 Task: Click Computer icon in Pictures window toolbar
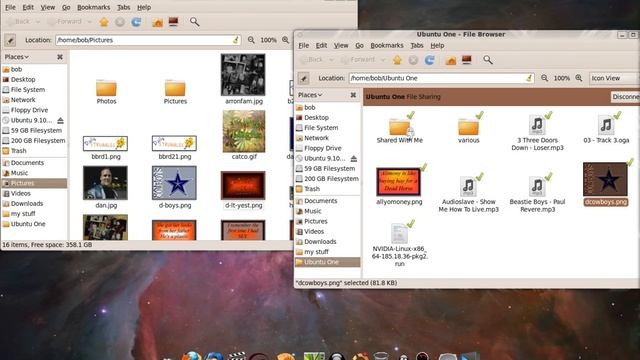tap(173, 22)
